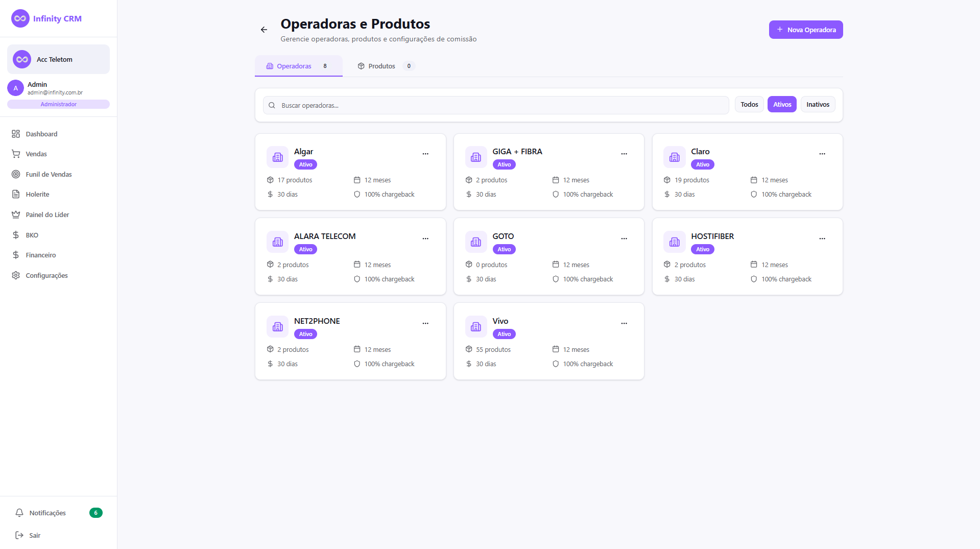This screenshot has height=549, width=980.
Task: Open the options menu on Claro card
Action: pyautogui.click(x=822, y=154)
